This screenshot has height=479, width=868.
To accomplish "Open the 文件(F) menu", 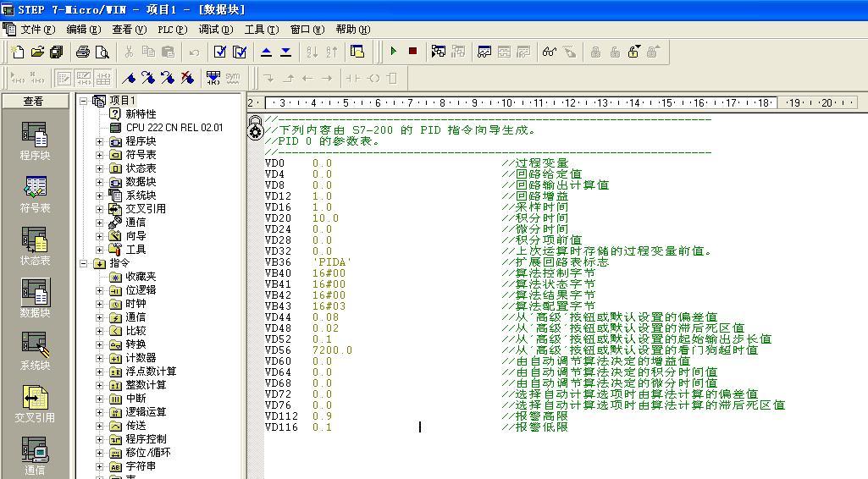I will (x=37, y=30).
